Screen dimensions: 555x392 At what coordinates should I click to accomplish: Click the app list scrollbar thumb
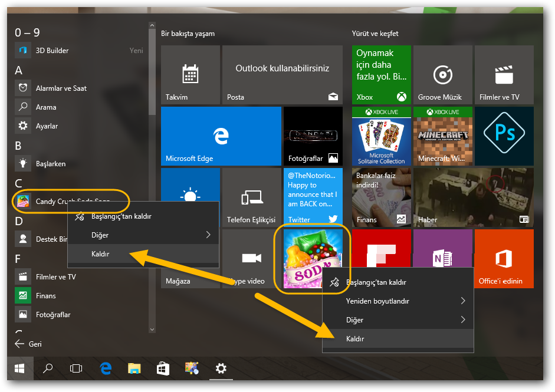point(152,72)
